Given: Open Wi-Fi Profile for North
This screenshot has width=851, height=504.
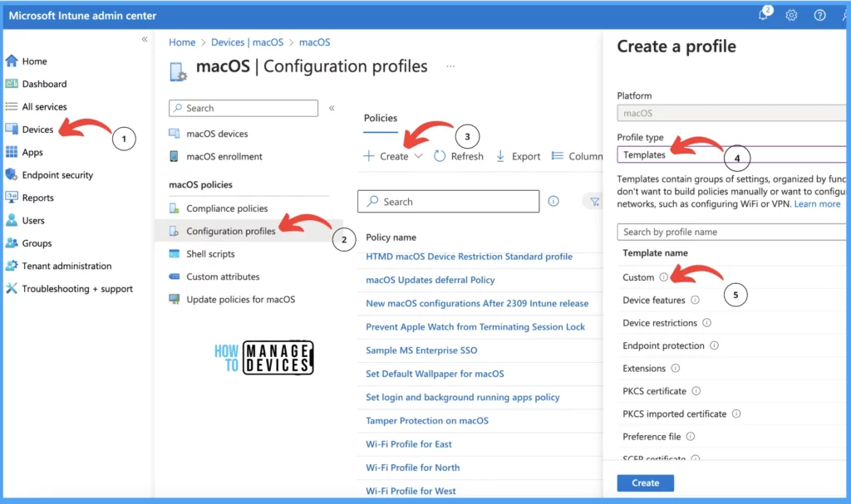Looking at the screenshot, I should (x=412, y=467).
